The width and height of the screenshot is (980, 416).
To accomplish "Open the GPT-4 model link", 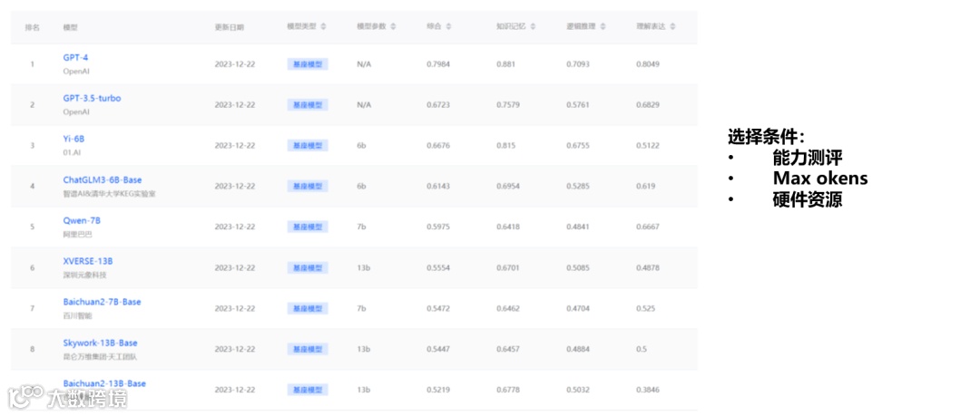I will coord(75,57).
